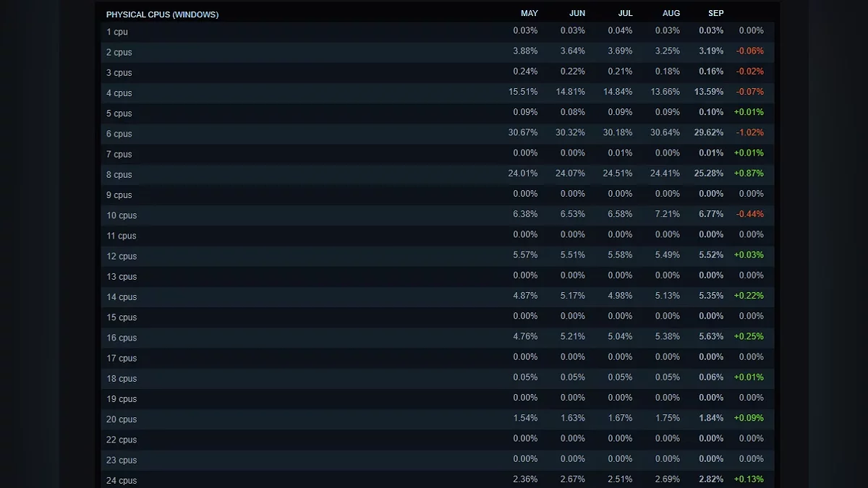This screenshot has height=488, width=868.
Task: Click the "12 cpus" row label
Action: click(122, 256)
